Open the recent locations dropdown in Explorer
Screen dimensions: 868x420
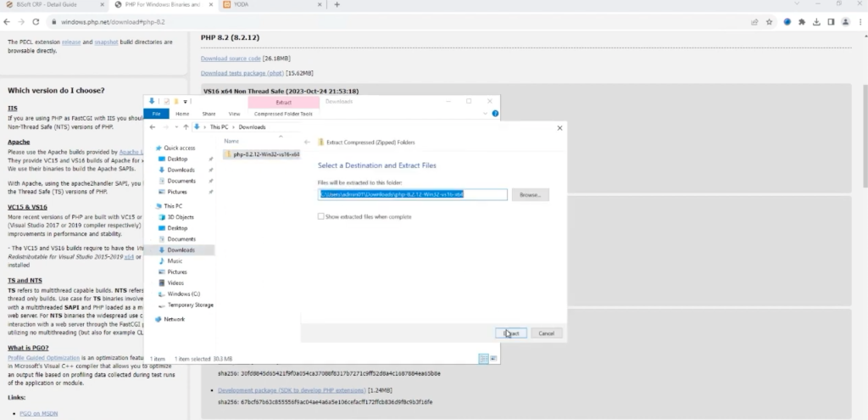point(176,127)
